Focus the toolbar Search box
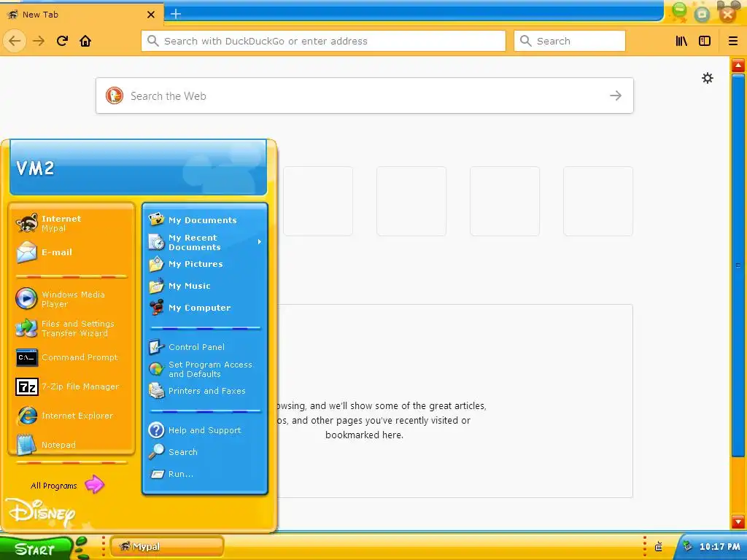Viewport: 747px width, 560px height. coord(569,41)
